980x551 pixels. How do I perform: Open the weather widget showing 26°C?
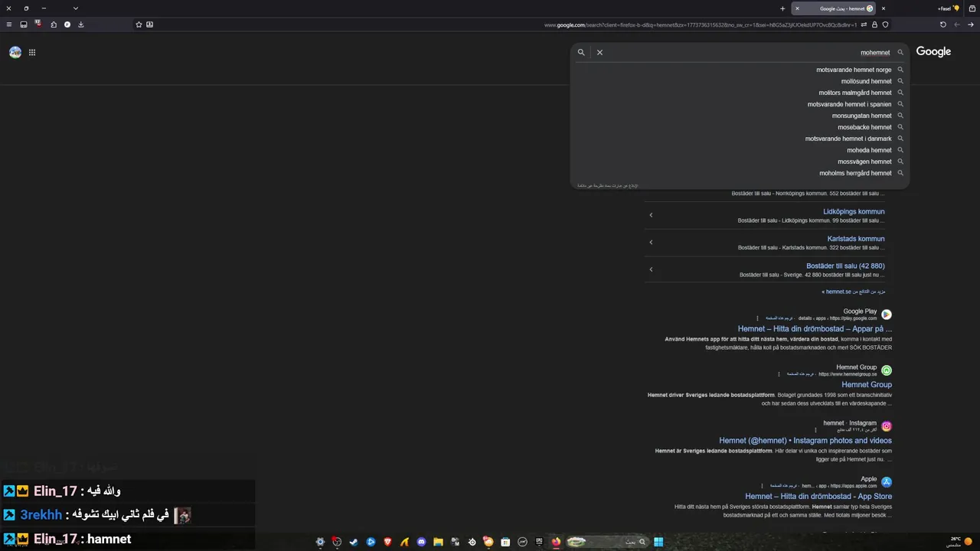pyautogui.click(x=959, y=542)
